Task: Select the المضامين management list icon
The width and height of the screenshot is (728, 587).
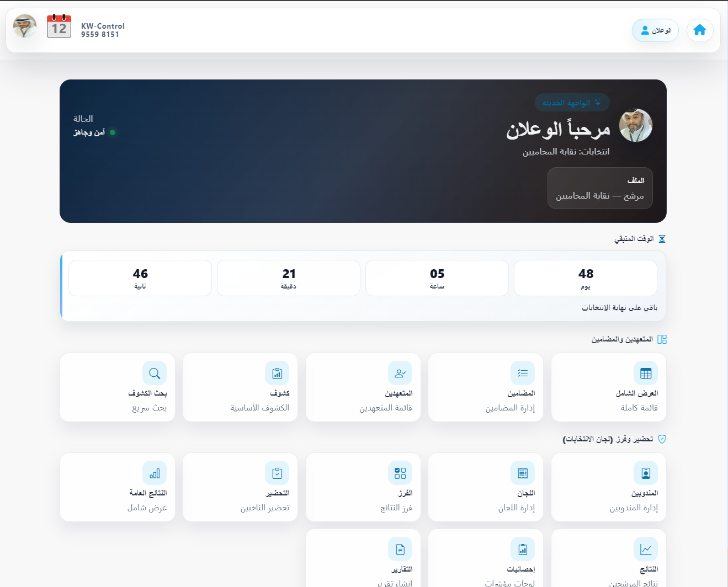Action: (523, 373)
